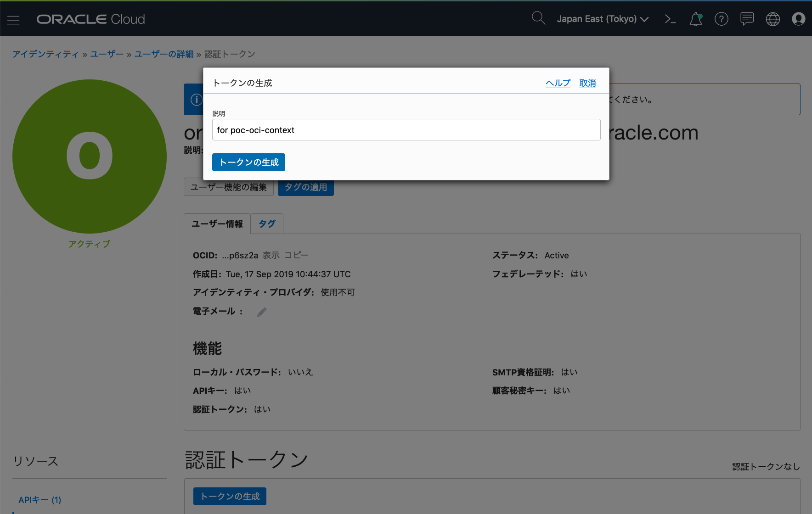Go to アイデンティティ breadcrumb
The image size is (812, 514).
[45, 54]
